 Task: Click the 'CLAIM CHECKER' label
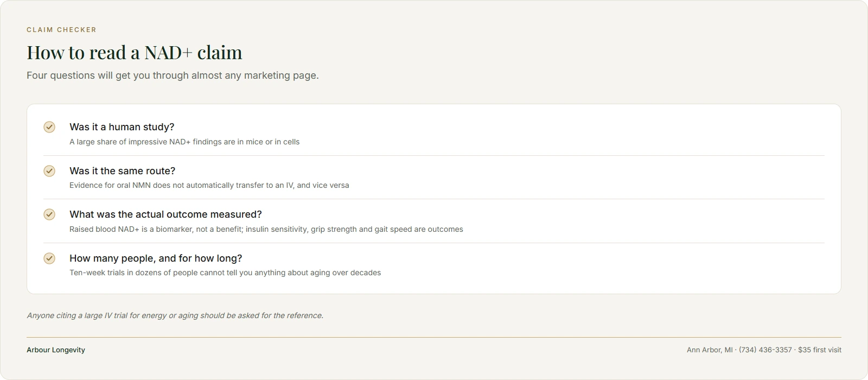tap(62, 30)
